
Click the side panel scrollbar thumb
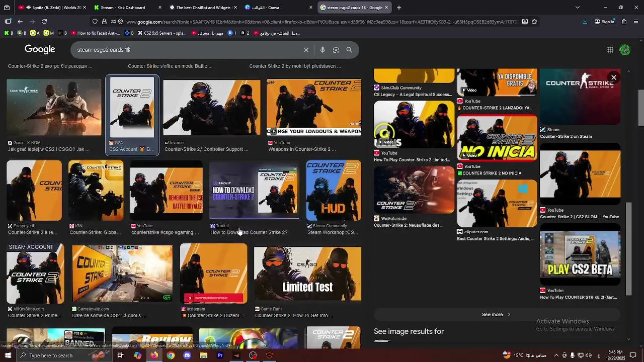[628, 248]
